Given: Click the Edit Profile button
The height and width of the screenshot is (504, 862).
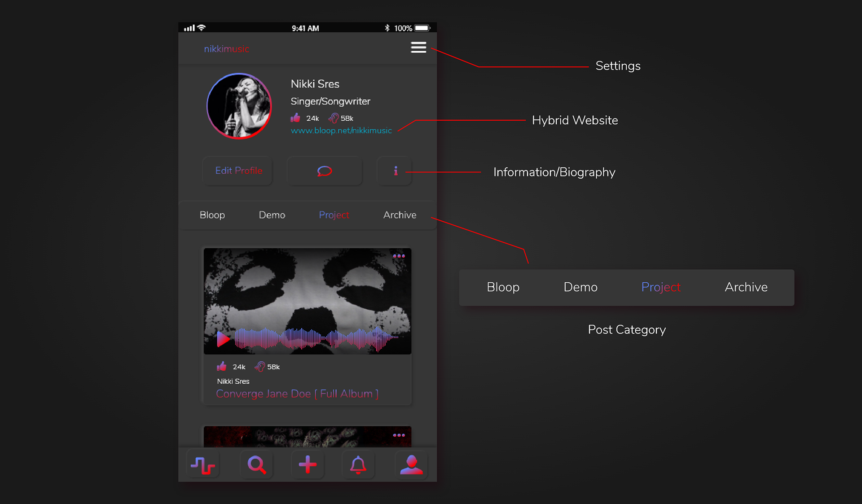Looking at the screenshot, I should (238, 171).
